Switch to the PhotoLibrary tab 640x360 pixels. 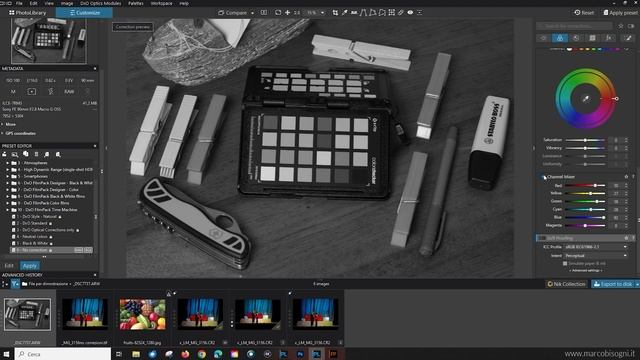[x=27, y=13]
